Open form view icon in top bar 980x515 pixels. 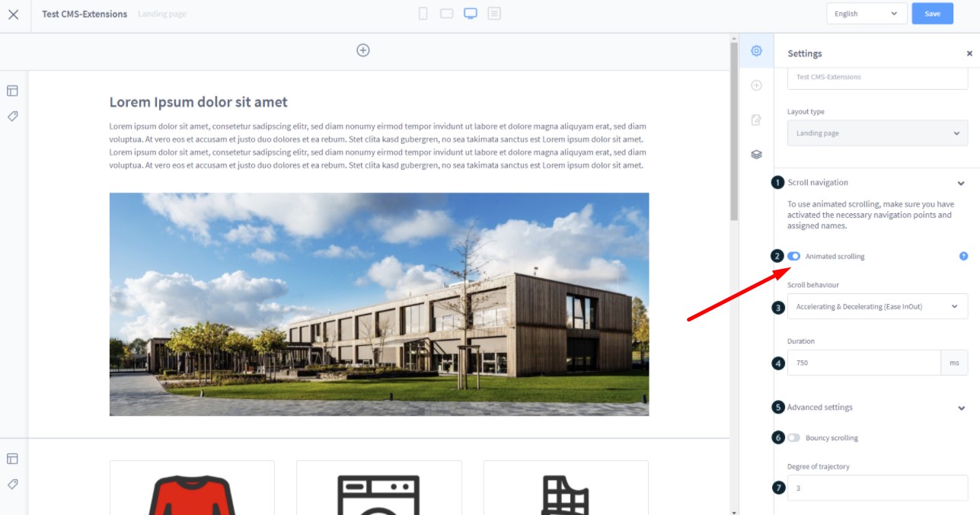[x=494, y=14]
